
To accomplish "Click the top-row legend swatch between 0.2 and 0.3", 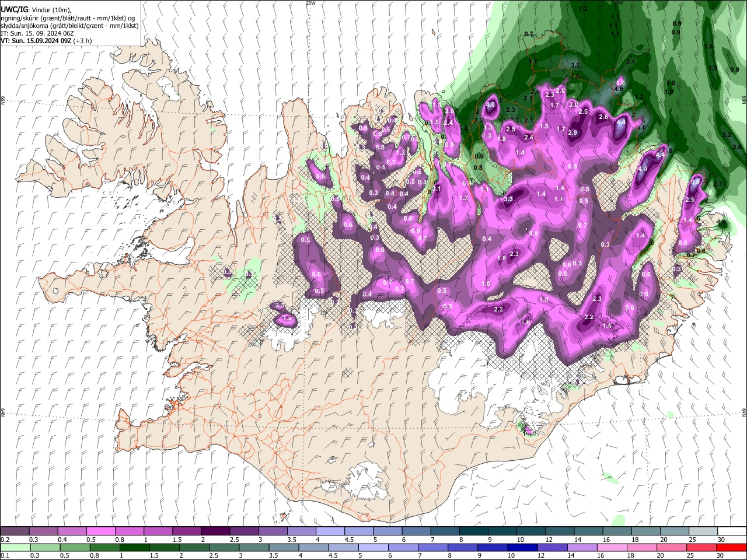I will (15, 531).
